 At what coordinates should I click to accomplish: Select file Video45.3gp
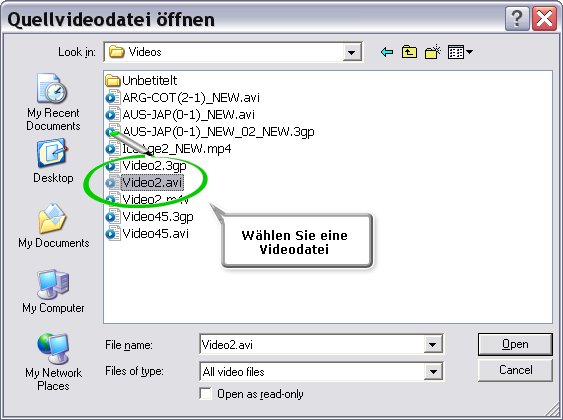[x=149, y=217]
